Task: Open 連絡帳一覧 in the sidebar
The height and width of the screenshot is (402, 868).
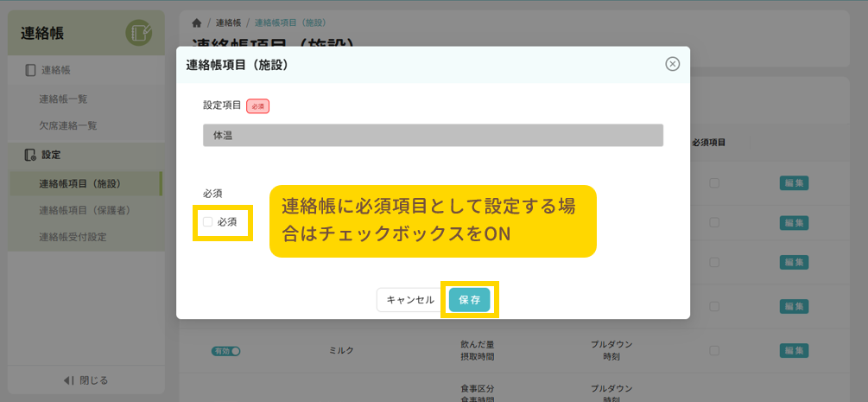Action: tap(63, 99)
